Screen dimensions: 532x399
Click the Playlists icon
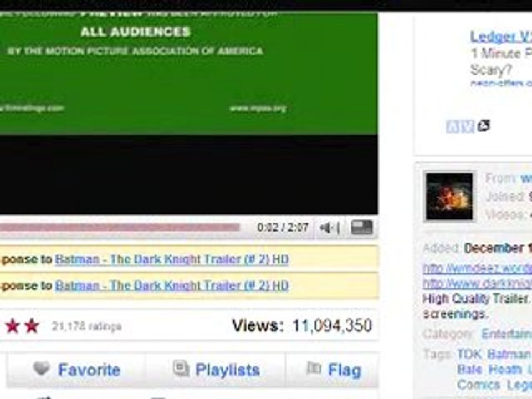(x=181, y=368)
